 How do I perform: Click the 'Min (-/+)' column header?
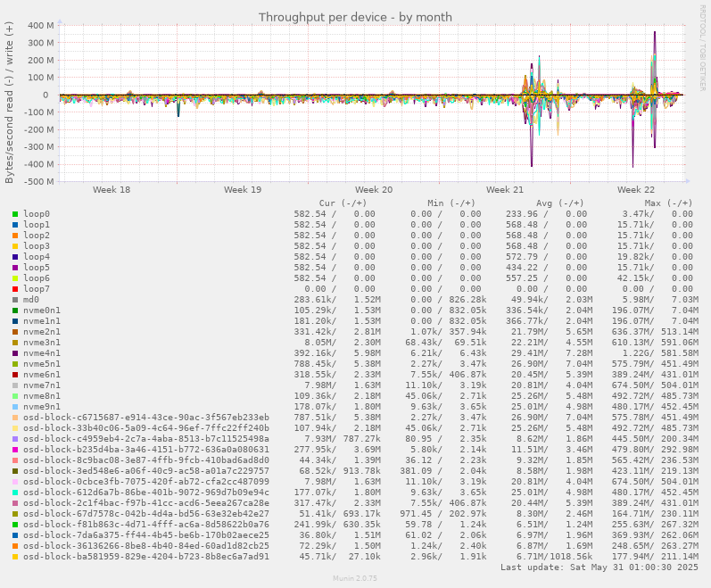451,203
